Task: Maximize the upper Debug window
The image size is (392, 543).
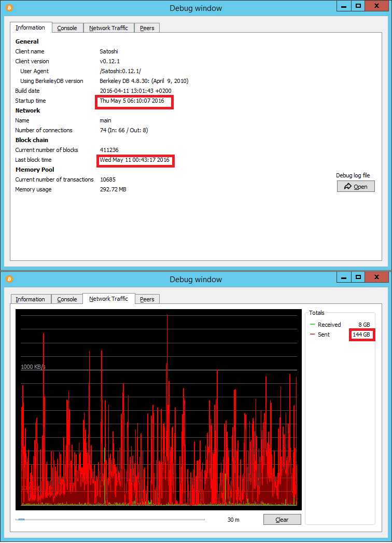Action: point(358,6)
